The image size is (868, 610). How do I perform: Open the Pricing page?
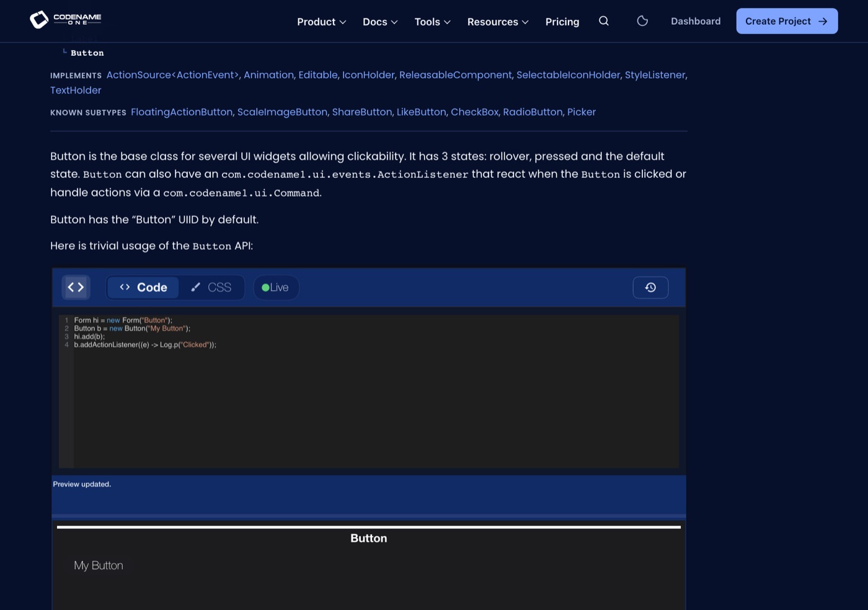(x=562, y=22)
